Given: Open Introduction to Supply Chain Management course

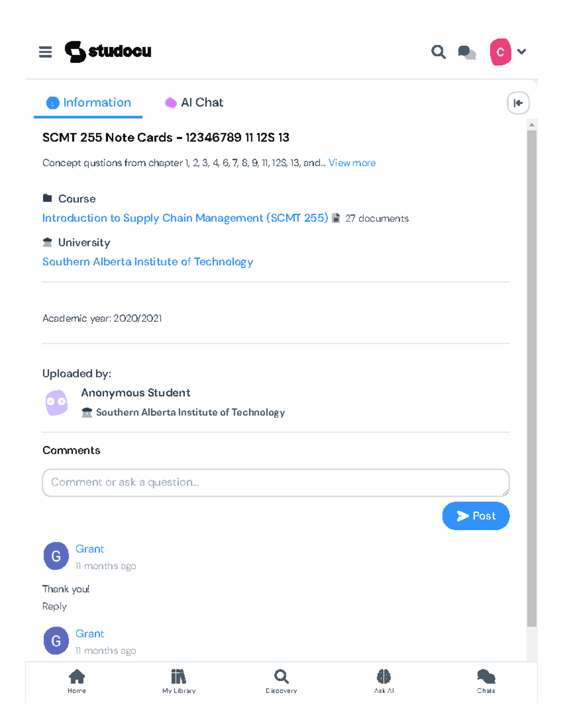Looking at the screenshot, I should coord(185,218).
